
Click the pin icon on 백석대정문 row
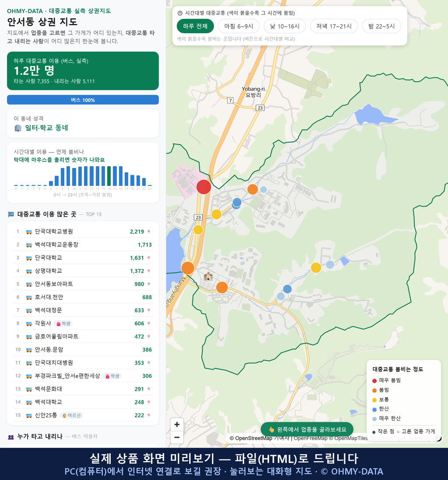[x=149, y=310]
